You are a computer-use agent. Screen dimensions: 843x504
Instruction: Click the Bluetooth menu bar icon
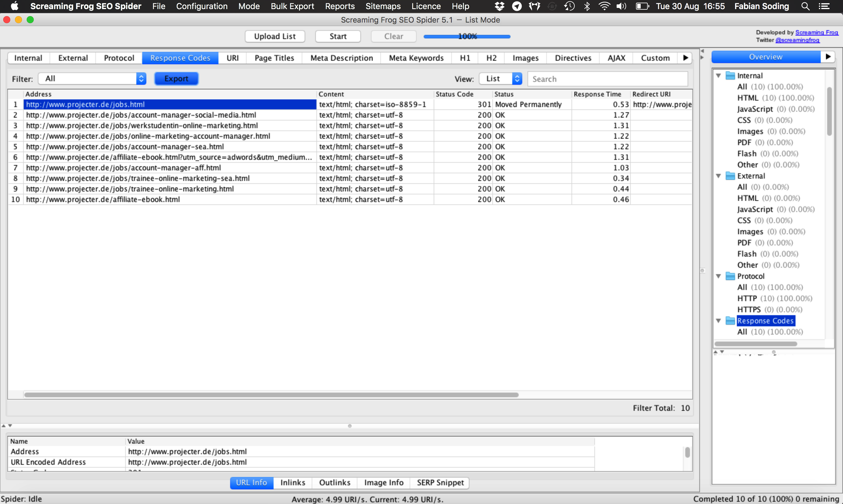click(x=587, y=6)
